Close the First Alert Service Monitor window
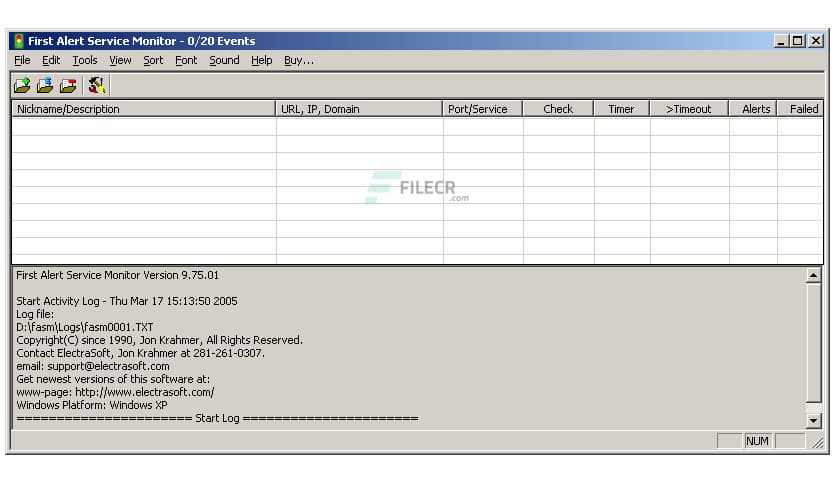 816,41
